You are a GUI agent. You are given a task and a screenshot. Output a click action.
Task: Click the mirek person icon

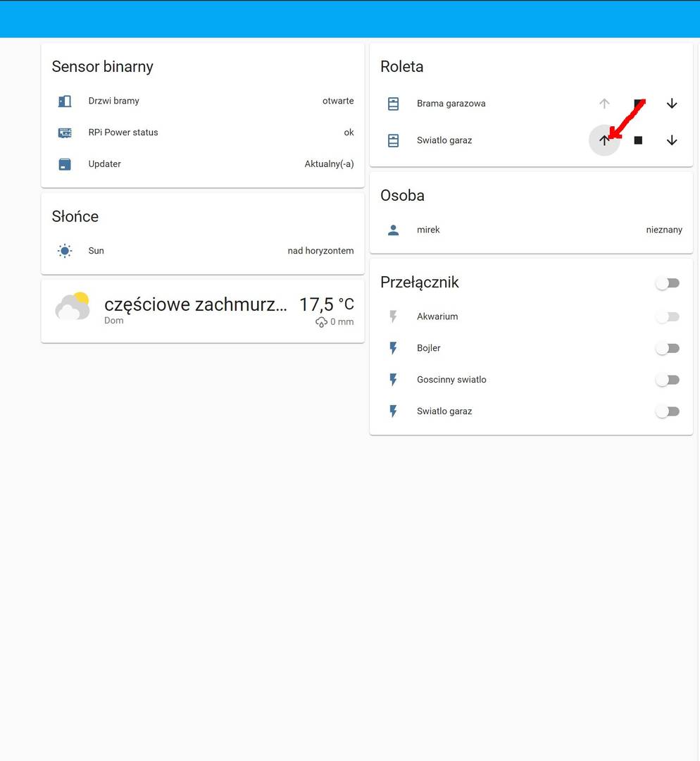394,230
